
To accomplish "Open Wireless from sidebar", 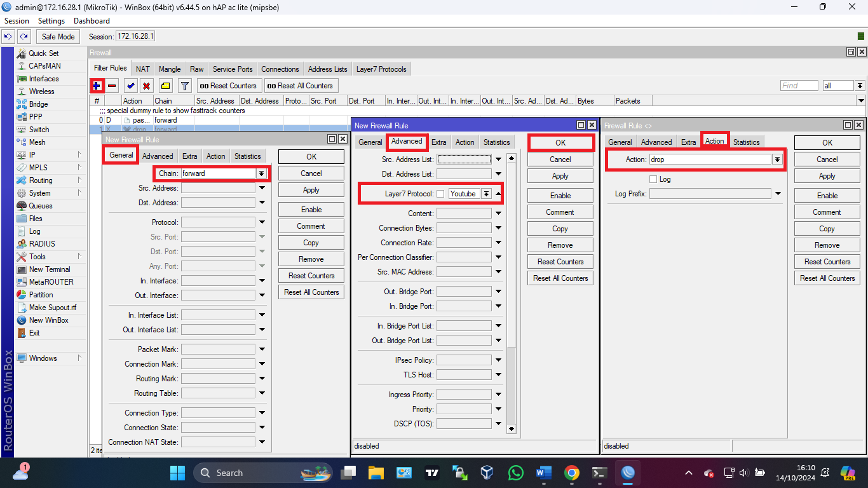I will (x=41, y=91).
